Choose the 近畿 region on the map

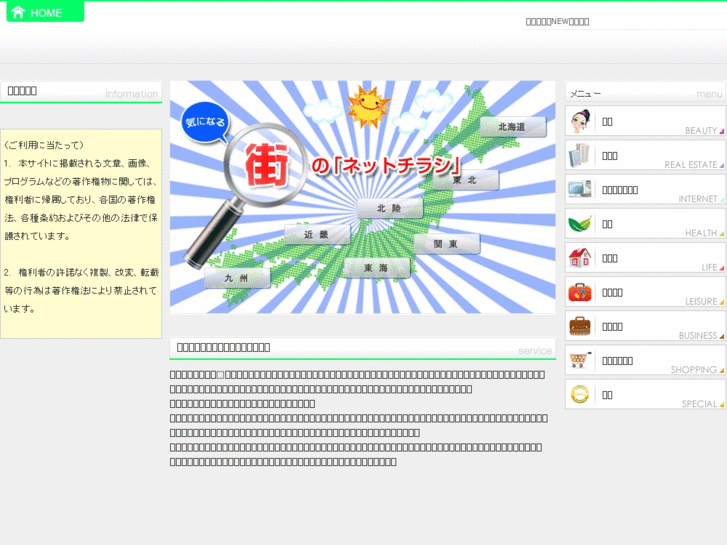tap(317, 234)
